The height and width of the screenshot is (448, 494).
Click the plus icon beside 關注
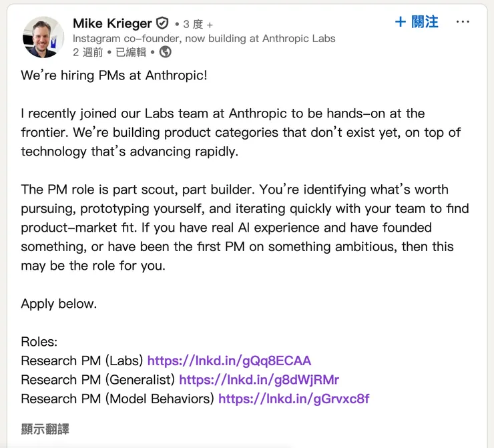tap(401, 22)
